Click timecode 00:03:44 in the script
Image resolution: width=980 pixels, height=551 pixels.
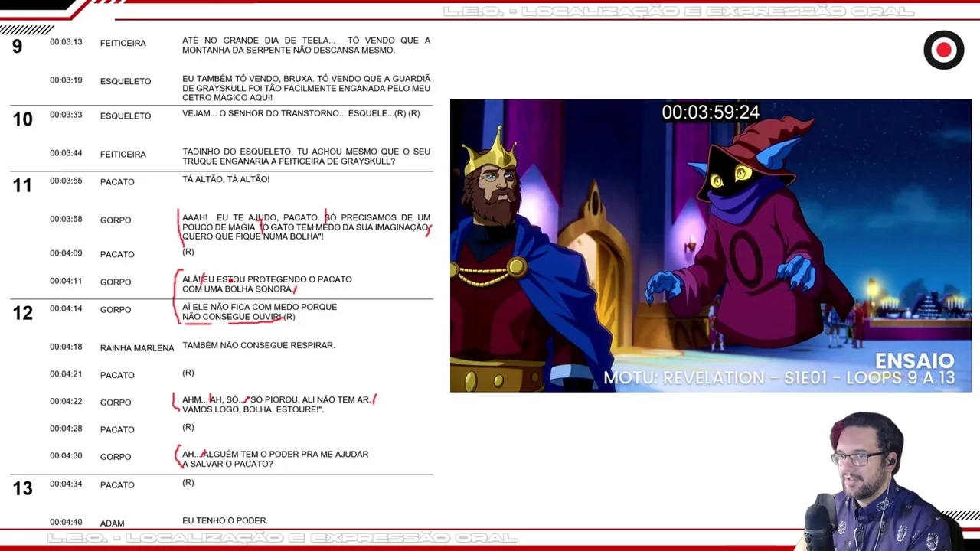pyautogui.click(x=66, y=153)
